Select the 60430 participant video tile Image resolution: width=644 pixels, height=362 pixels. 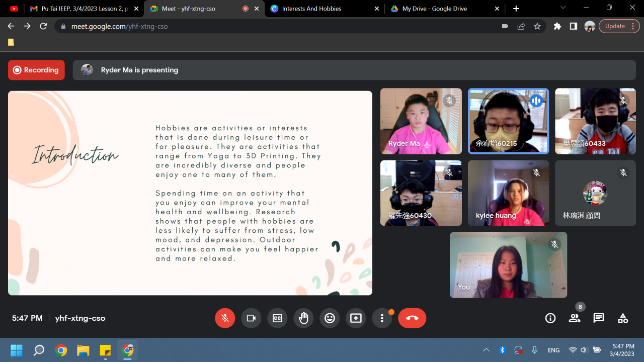point(421,193)
